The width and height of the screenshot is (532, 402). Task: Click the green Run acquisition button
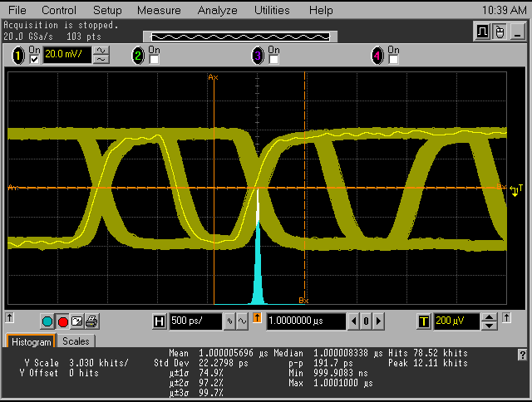[x=47, y=321]
